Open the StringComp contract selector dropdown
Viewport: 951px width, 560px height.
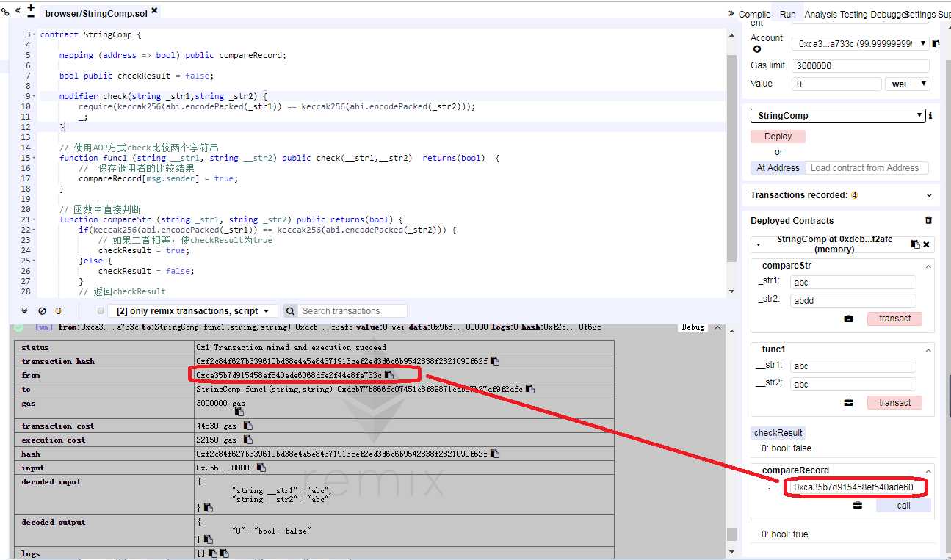pos(838,115)
